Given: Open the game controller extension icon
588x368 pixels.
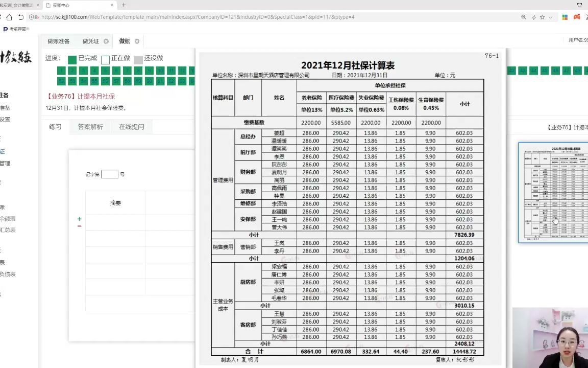Looking at the screenshot, I should click(576, 17).
